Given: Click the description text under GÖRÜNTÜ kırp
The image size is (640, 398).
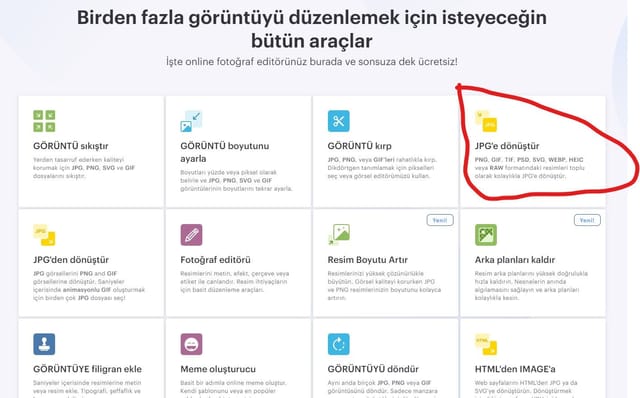Looking at the screenshot, I should pyautogui.click(x=382, y=168).
